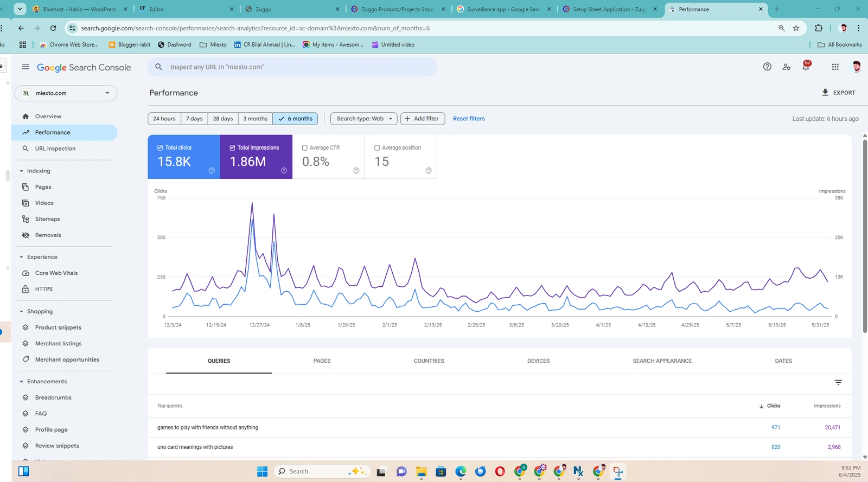This screenshot has width=868, height=482.
Task: Select the 28 days date range
Action: point(223,119)
